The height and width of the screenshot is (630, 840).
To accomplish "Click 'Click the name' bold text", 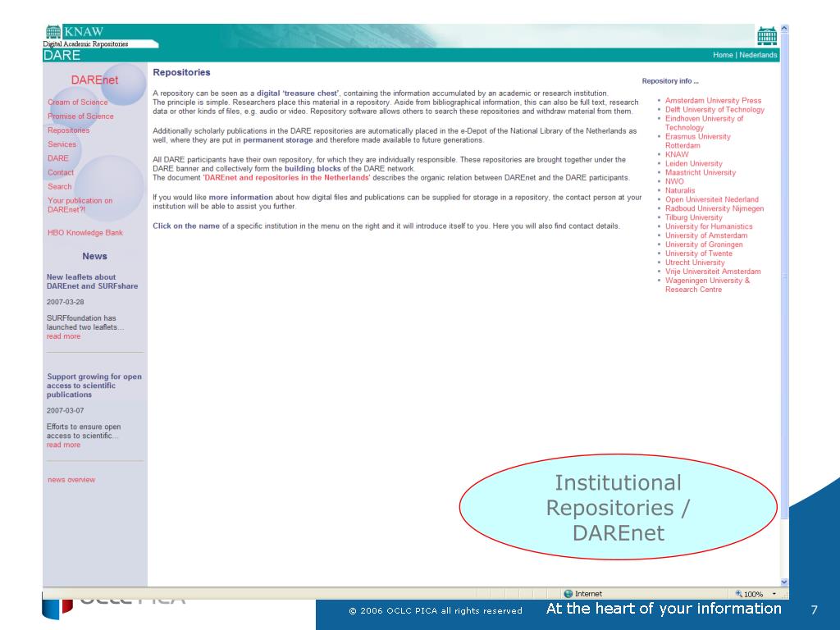I will coord(186,226).
